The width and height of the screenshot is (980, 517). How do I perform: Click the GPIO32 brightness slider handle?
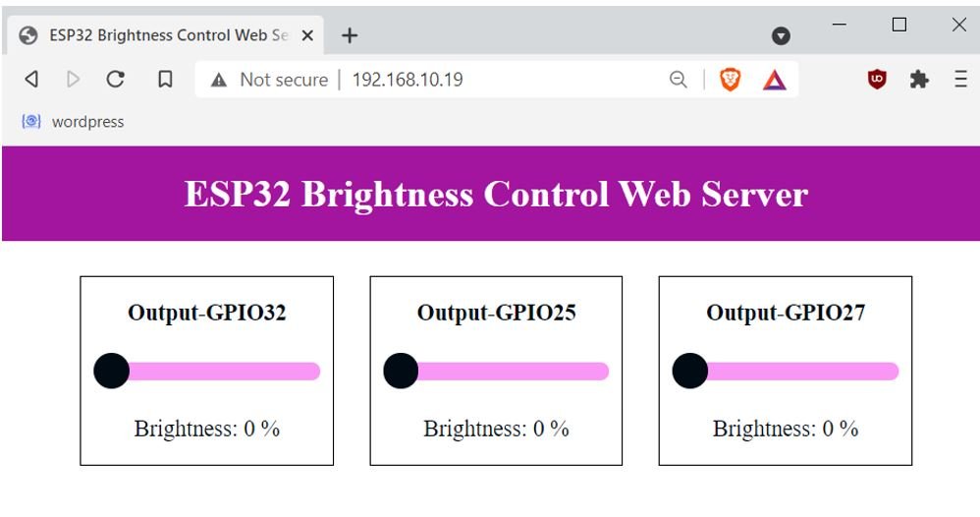pos(111,371)
